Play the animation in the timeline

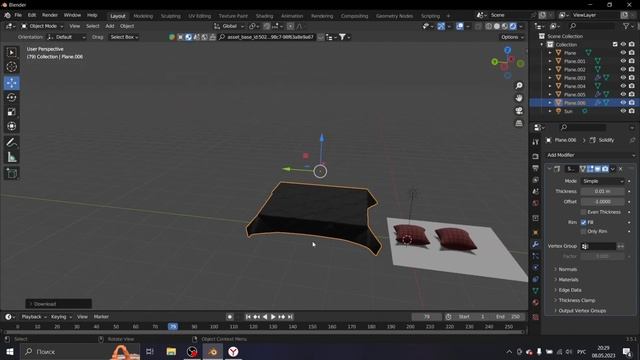(273, 317)
